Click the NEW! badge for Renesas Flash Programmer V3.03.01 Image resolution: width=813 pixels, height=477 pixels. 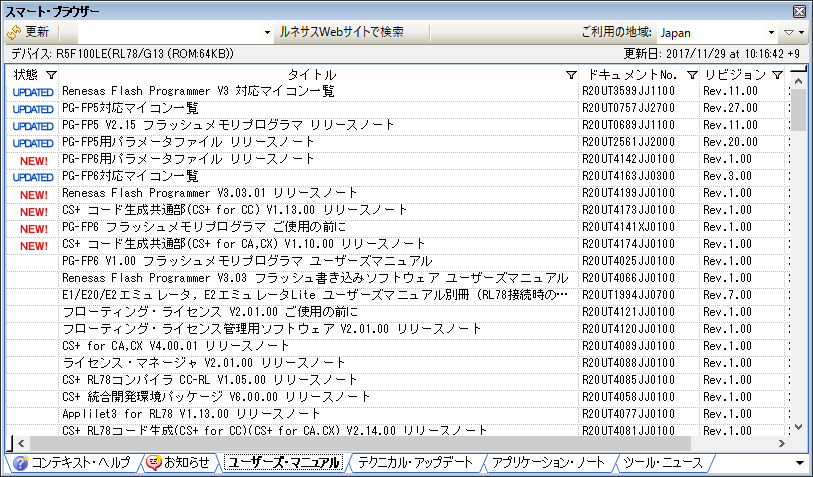point(33,194)
